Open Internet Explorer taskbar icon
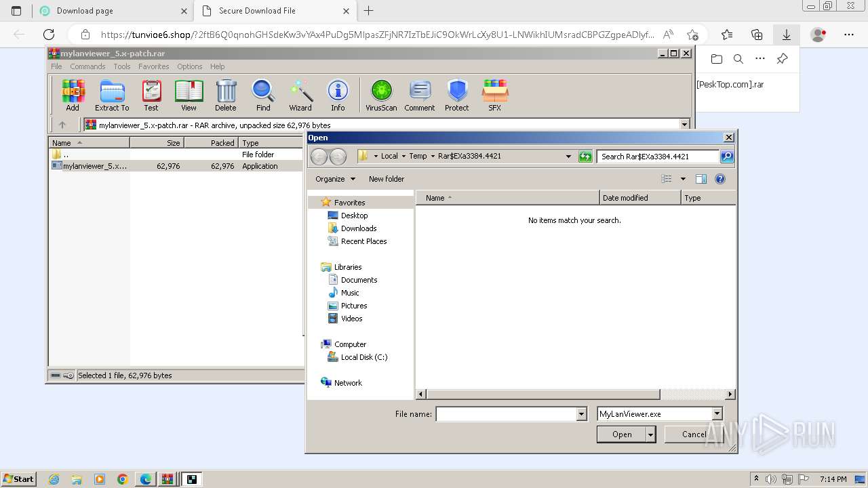This screenshot has height=488, width=868. point(54,479)
